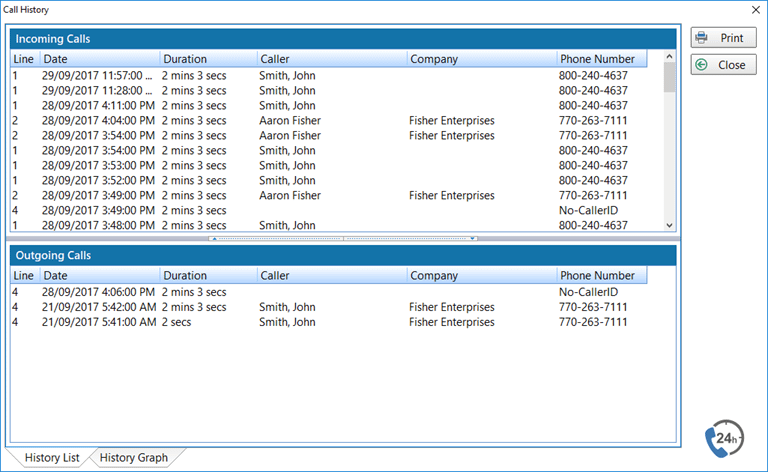Close the Call History window with X

coord(756,10)
